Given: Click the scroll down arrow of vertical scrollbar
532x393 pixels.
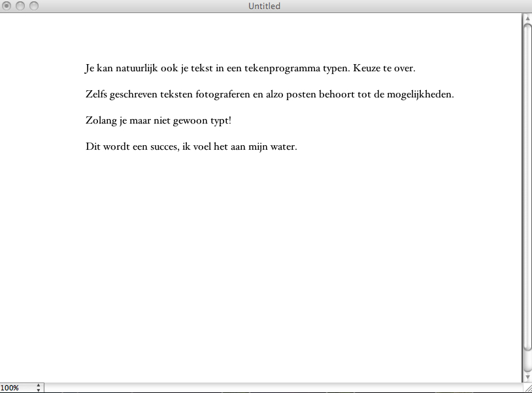Looking at the screenshot, I should [x=527, y=377].
